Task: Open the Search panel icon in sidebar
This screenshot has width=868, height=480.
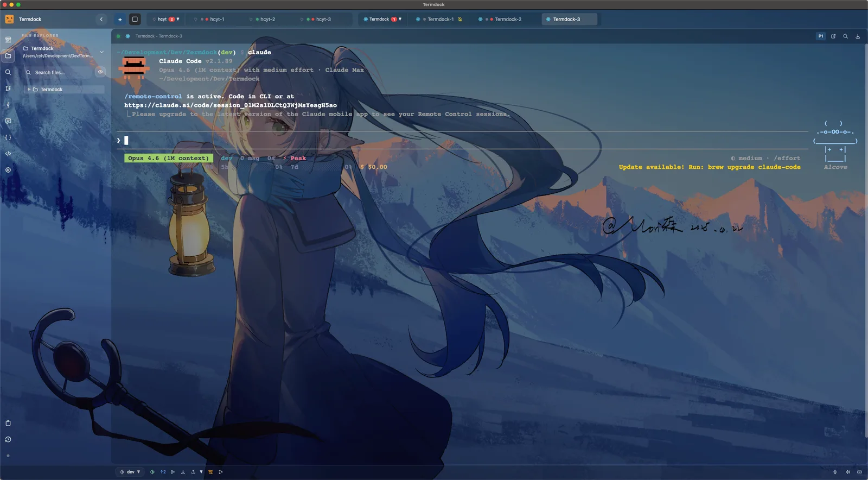Action: pyautogui.click(x=8, y=72)
